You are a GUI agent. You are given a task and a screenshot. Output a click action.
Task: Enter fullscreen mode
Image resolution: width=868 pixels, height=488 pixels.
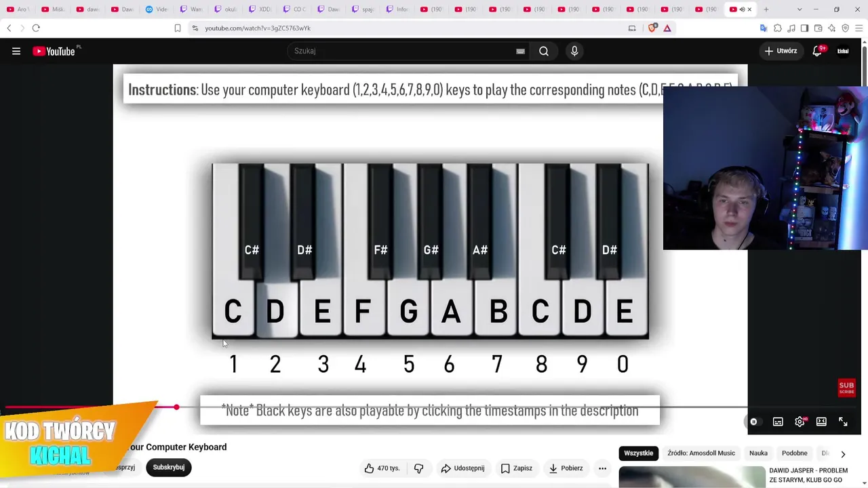pos(843,422)
